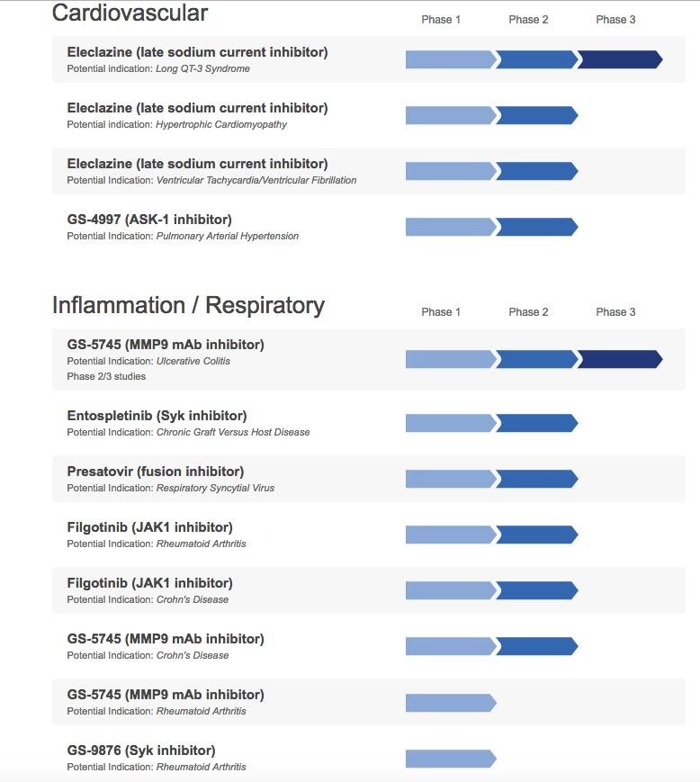Click Phase 2 arrow for Filgotinib Rheumatoid Arthritis

(536, 535)
